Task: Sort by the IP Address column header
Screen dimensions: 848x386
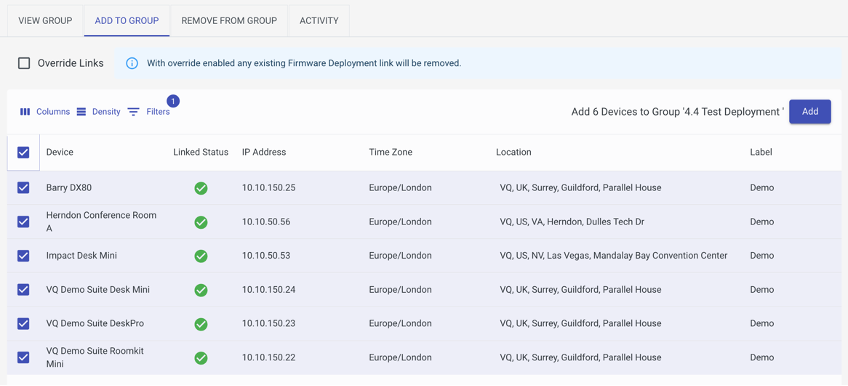Action: point(264,152)
